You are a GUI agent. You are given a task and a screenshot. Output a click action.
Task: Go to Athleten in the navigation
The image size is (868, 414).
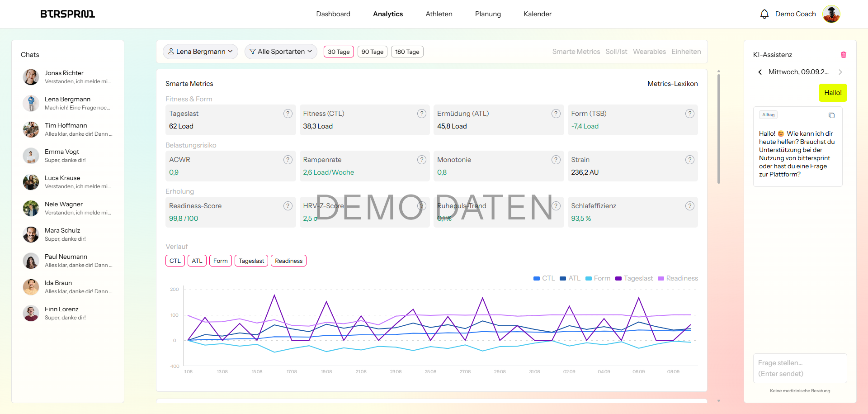[x=439, y=14]
